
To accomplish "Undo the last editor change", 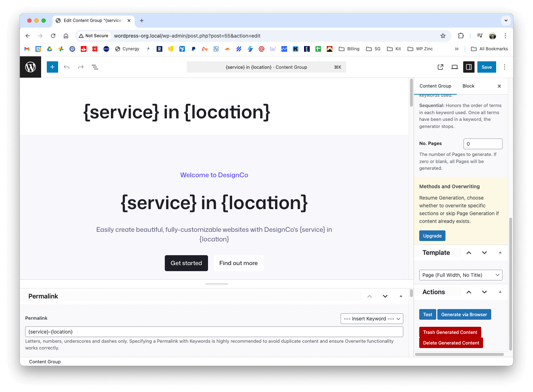I will tap(67, 67).
